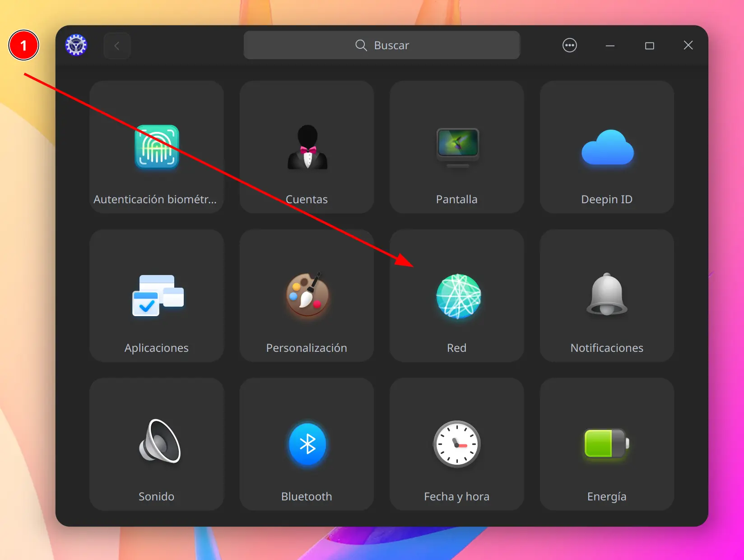Open Energía battery settings
The height and width of the screenshot is (560, 744).
(607, 444)
